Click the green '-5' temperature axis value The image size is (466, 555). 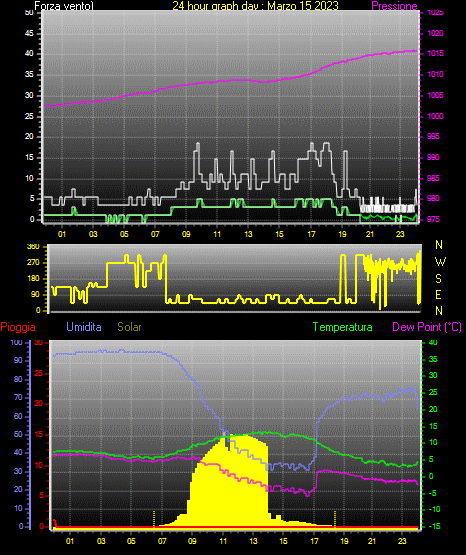click(433, 493)
